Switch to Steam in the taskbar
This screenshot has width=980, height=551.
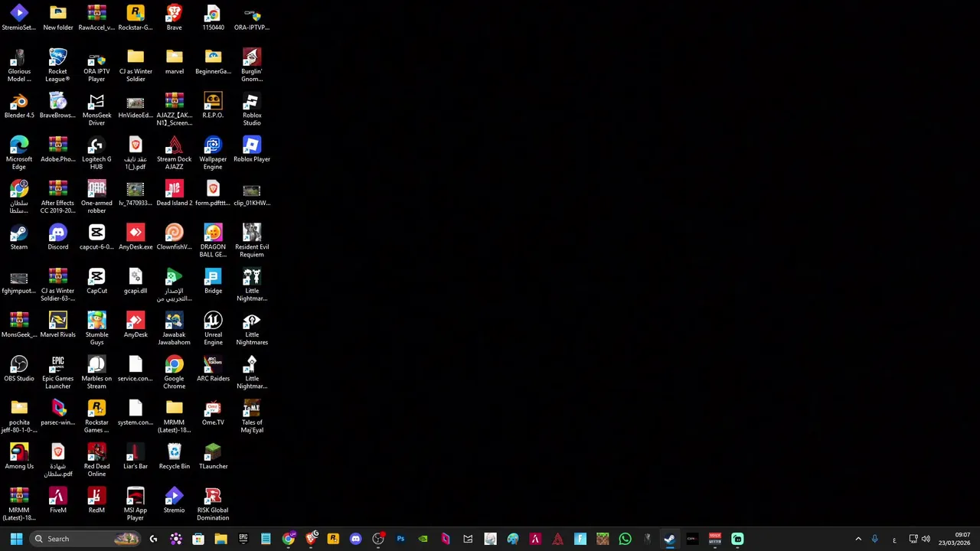(x=670, y=539)
